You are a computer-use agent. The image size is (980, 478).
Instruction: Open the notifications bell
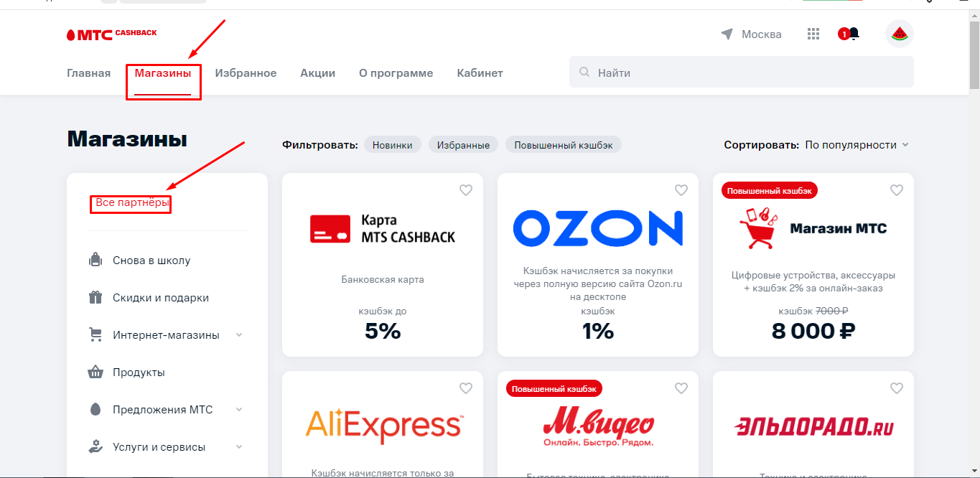coord(854,34)
